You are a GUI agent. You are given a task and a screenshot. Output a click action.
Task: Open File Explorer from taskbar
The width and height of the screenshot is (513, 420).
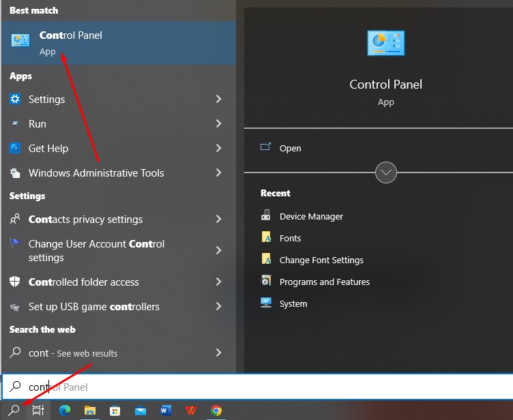(90, 410)
